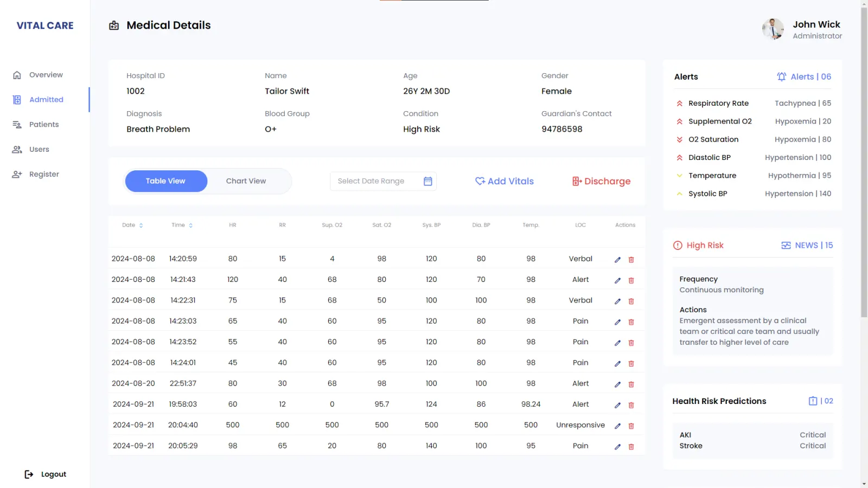Image resolution: width=868 pixels, height=488 pixels.
Task: Edit the 14:20:59 vitals row
Action: (617, 260)
